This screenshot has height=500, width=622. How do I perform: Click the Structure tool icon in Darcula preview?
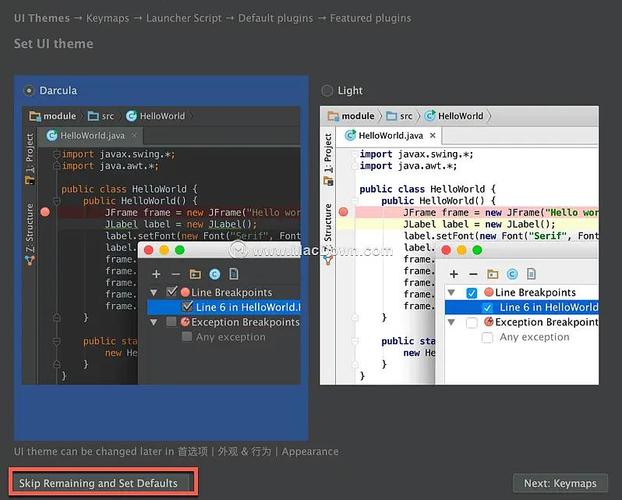(x=30, y=260)
